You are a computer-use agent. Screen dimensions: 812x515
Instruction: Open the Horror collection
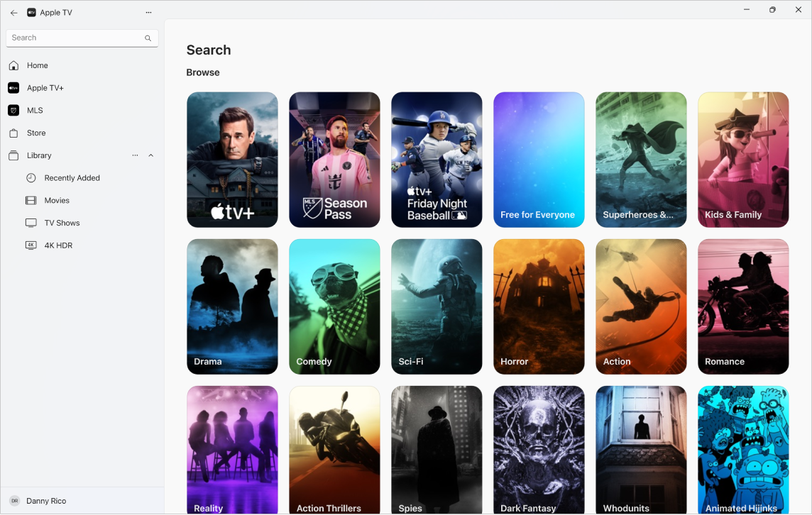click(539, 306)
